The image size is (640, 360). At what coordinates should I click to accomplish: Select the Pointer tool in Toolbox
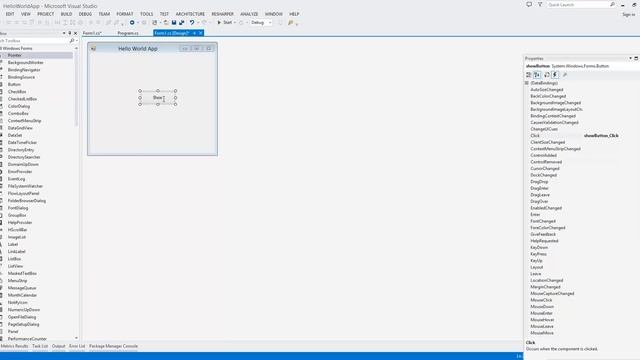pos(37,55)
